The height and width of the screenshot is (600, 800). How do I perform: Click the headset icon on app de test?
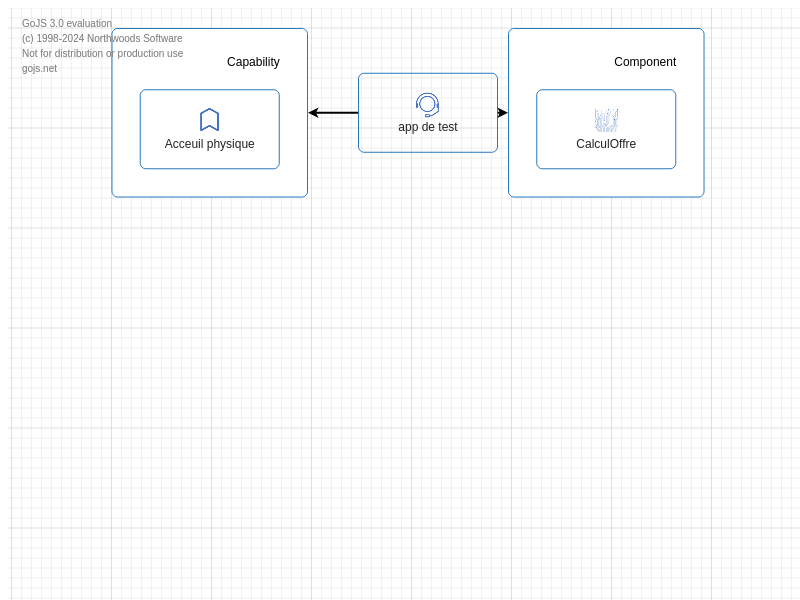coord(427,105)
